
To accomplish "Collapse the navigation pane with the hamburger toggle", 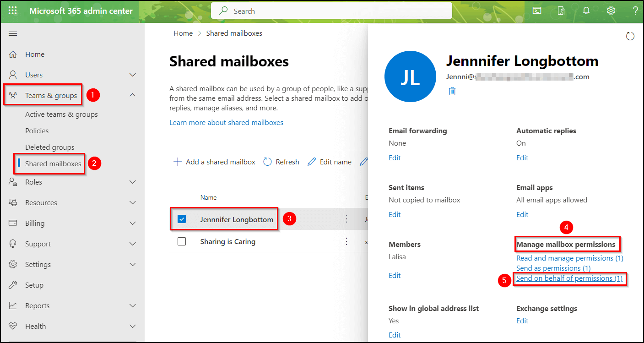I will [x=13, y=33].
